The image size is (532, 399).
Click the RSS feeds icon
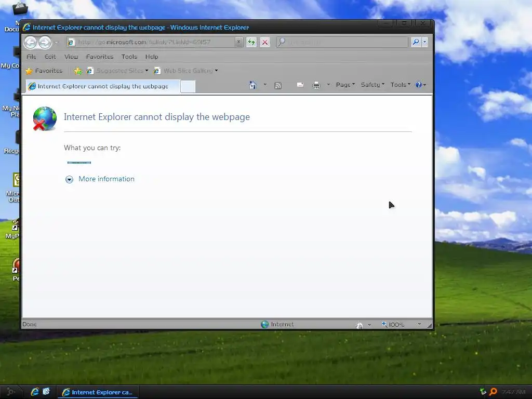[x=278, y=86]
